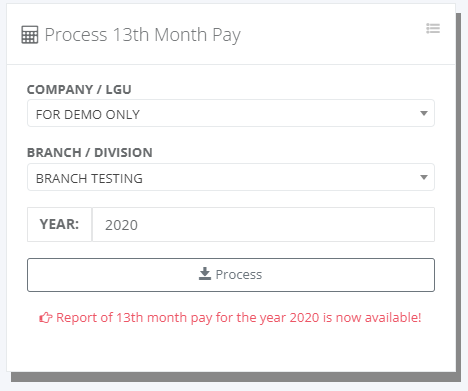Screen dimensions: 468x391
Task: Expand the BRANCH / DIVISION dropdown arrow
Action: (x=424, y=177)
